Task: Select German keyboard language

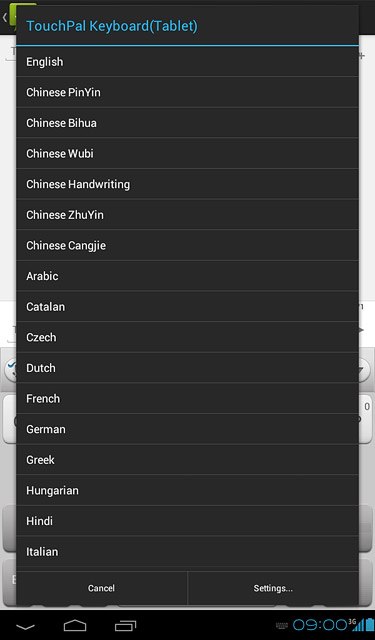Action: [x=187, y=429]
